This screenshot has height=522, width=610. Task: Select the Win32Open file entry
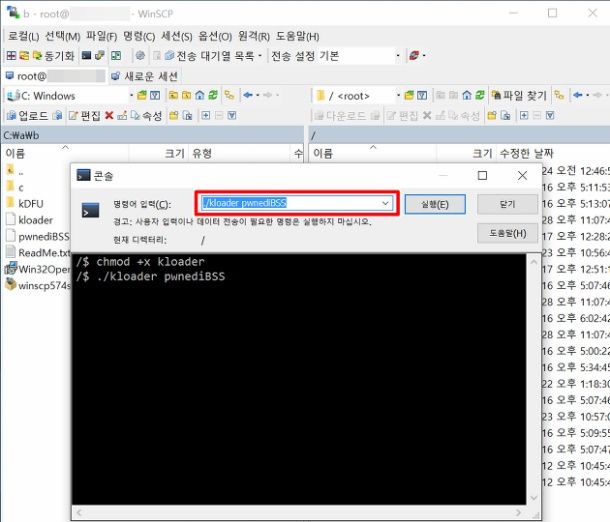pyautogui.click(x=38, y=269)
